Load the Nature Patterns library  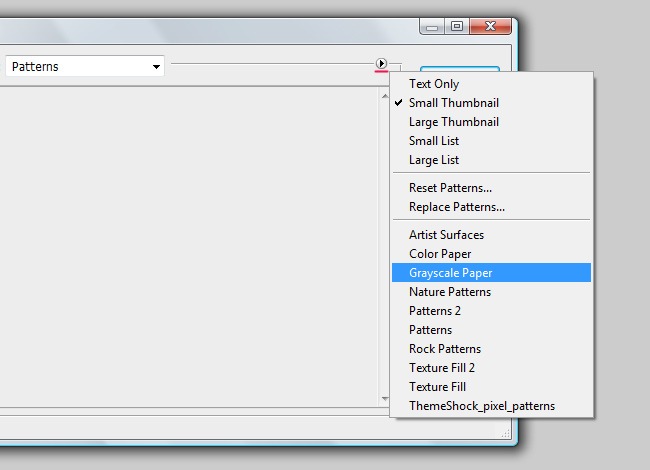pyautogui.click(x=449, y=292)
